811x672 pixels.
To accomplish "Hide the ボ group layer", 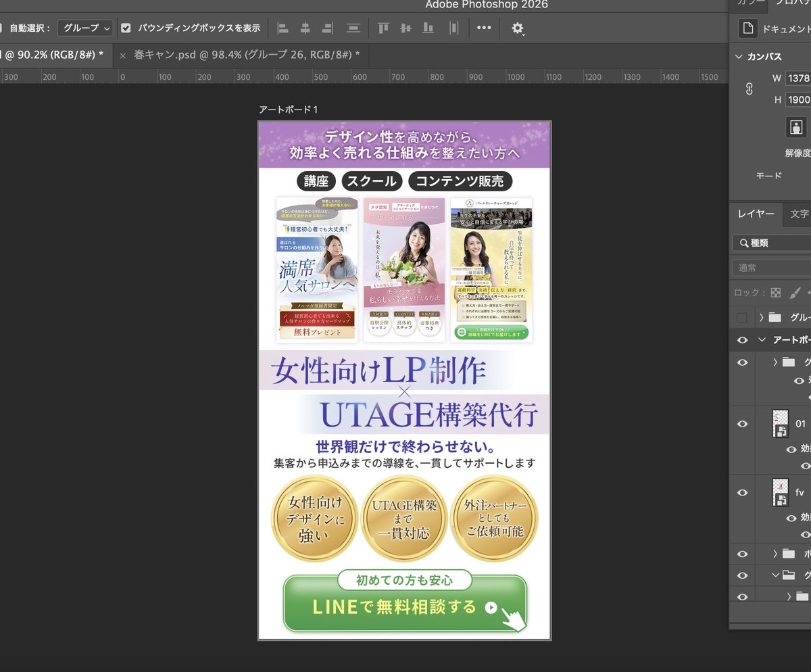I will pyautogui.click(x=742, y=554).
